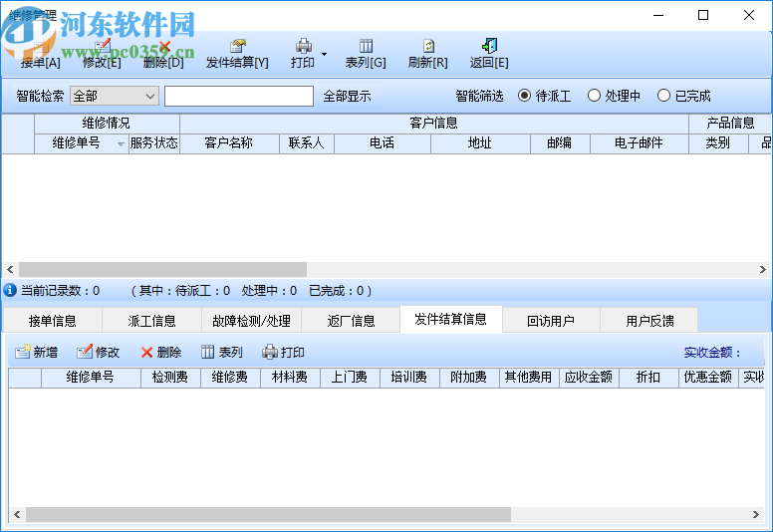The width and height of the screenshot is (773, 532).
Task: Click the 返回[E] exit icon
Action: click(489, 47)
